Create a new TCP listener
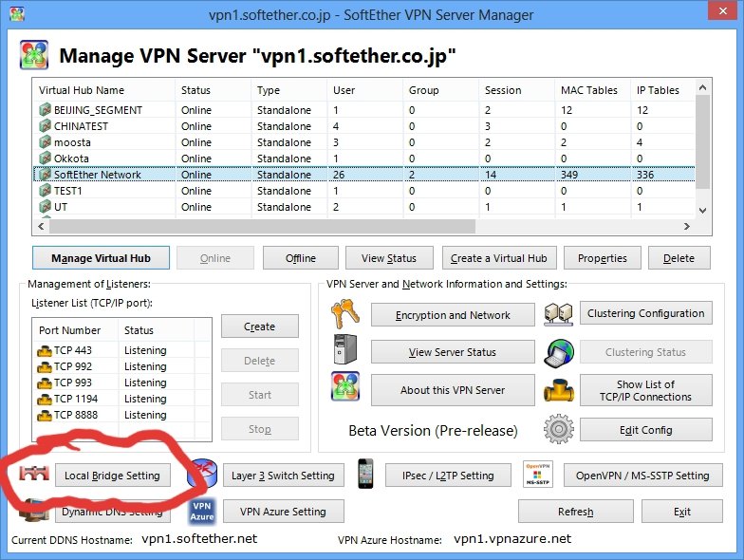This screenshot has height=560, width=744. tap(260, 327)
